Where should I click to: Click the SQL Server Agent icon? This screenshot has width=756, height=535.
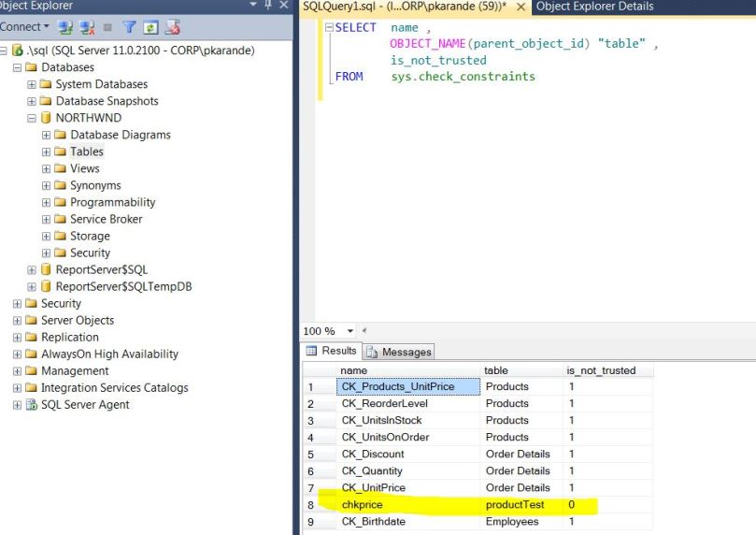point(31,404)
